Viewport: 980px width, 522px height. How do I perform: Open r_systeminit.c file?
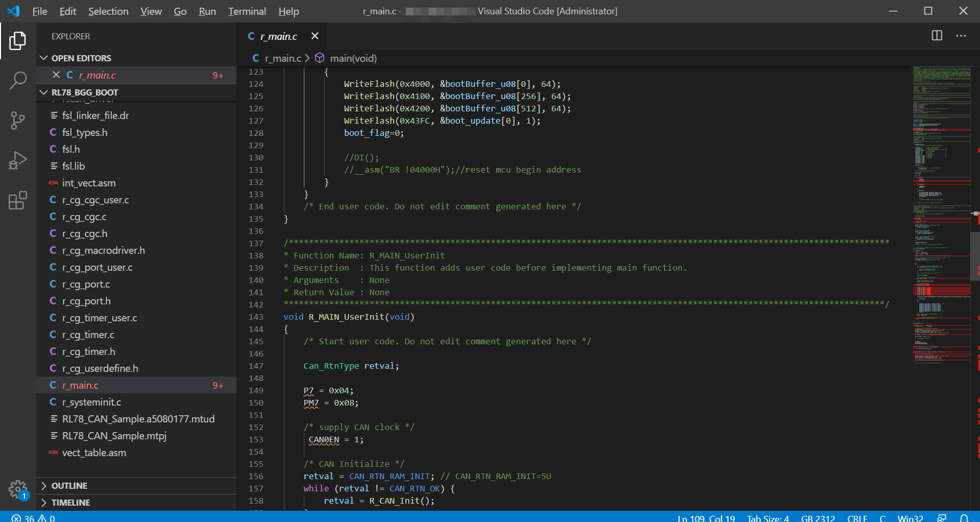[136, 402]
